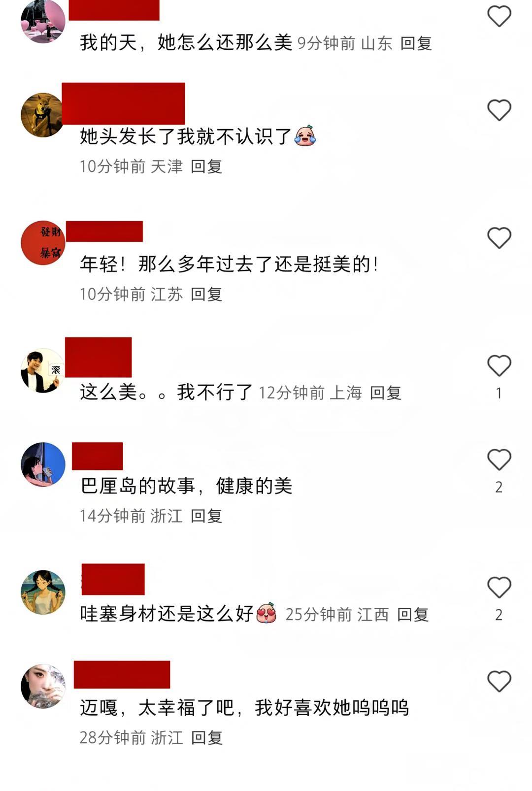
Task: Open the red 發財暴富 avatar profile
Action: [x=43, y=243]
